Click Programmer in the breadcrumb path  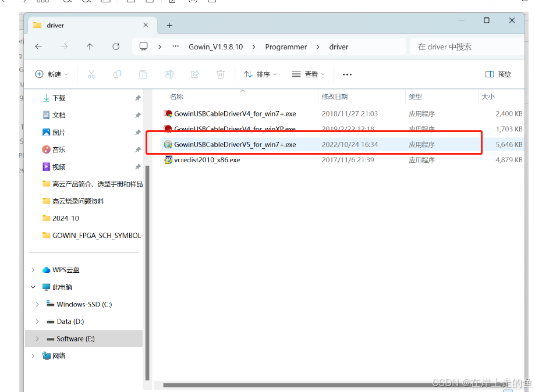[x=286, y=47]
